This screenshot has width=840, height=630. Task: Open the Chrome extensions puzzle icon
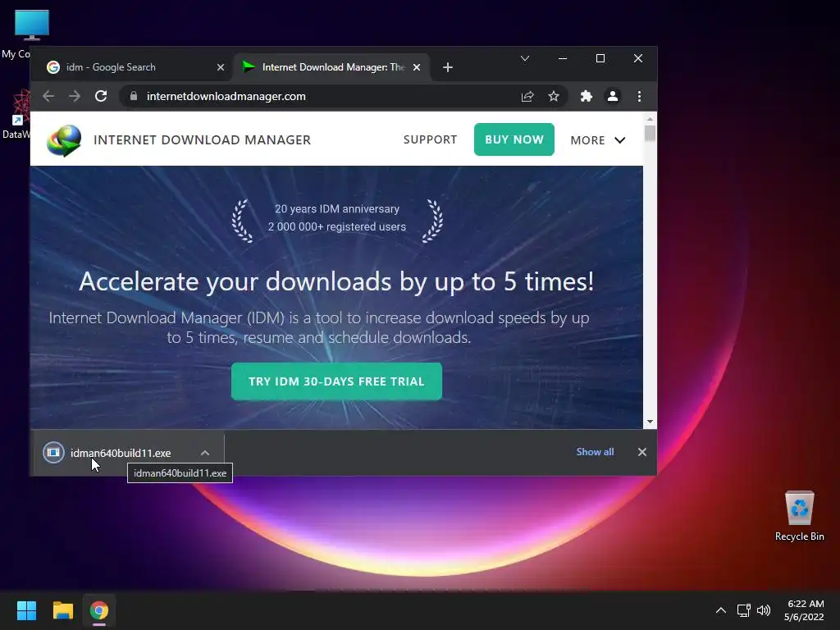(586, 97)
